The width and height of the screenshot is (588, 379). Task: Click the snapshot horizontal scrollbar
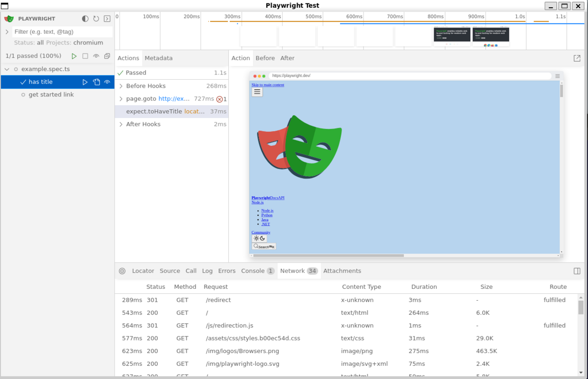(x=328, y=255)
